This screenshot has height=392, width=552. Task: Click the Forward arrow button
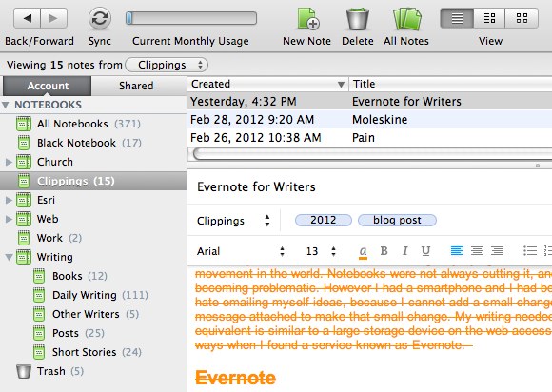click(54, 18)
